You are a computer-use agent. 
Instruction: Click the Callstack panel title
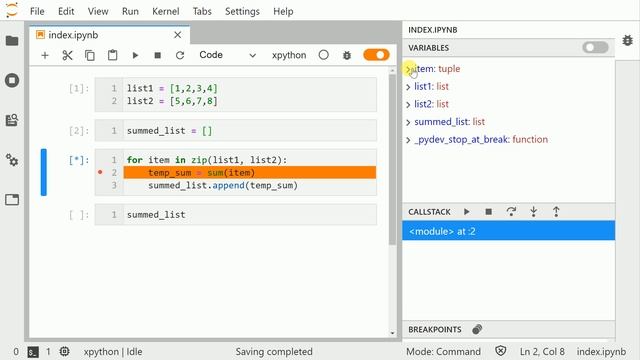click(x=429, y=212)
